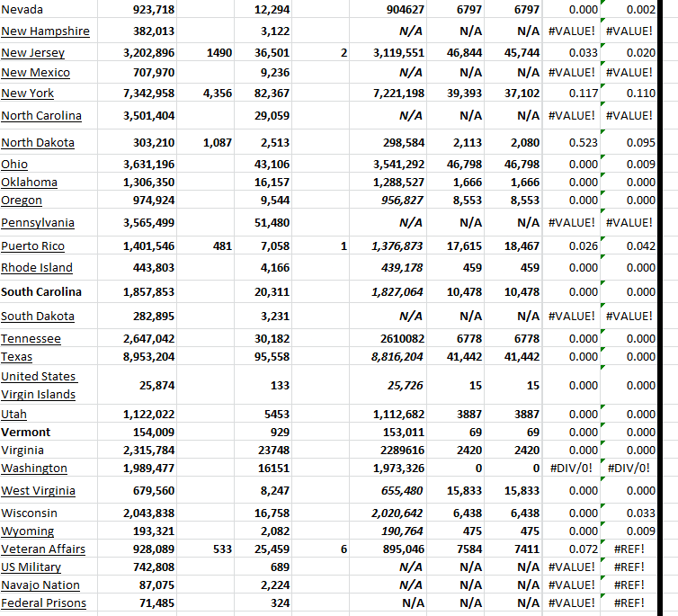Open the South Dakota link

[x=38, y=317]
